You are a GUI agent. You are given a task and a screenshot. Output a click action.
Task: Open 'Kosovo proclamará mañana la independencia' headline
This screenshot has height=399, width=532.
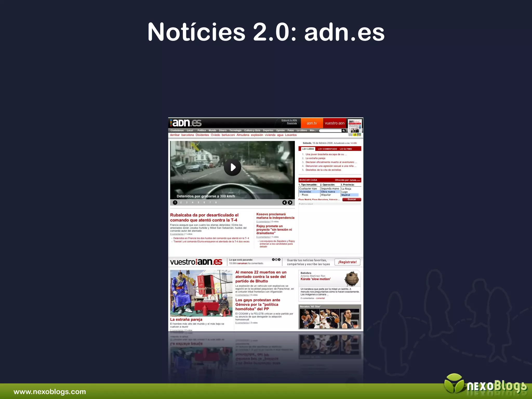click(275, 216)
